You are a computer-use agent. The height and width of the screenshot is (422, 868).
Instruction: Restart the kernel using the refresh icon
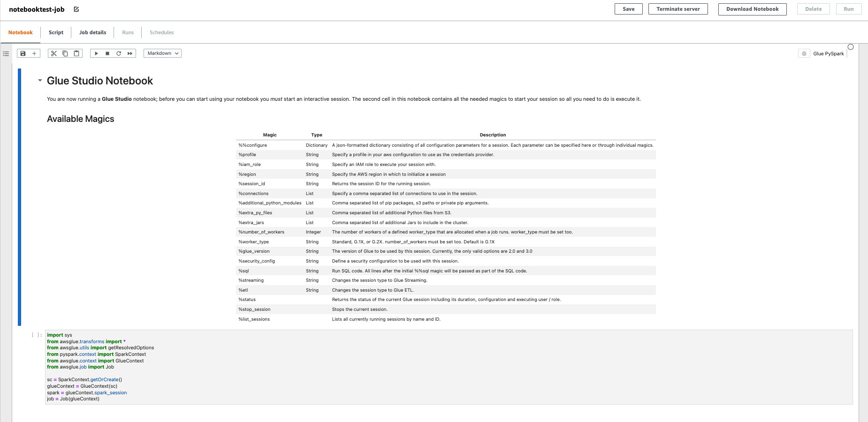pos(119,53)
